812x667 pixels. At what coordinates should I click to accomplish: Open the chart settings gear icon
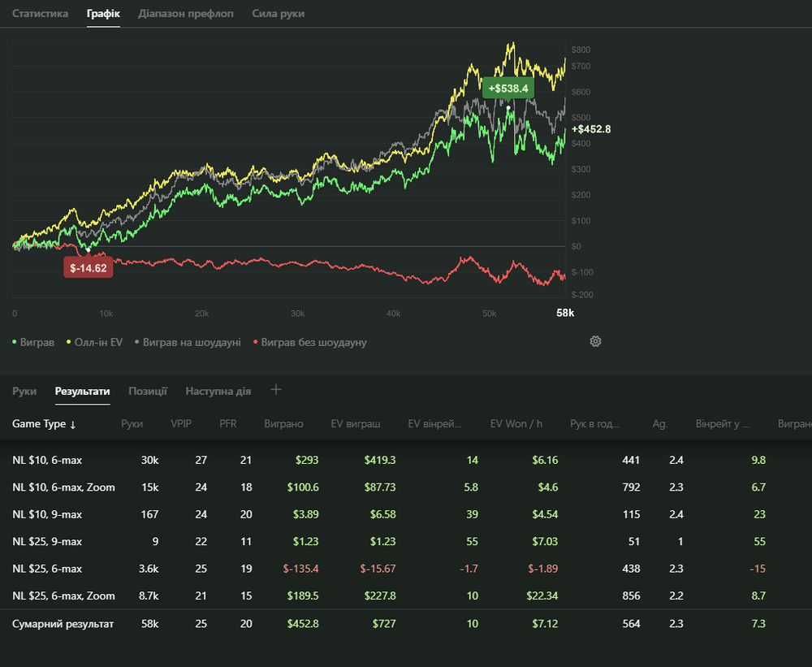(x=595, y=341)
